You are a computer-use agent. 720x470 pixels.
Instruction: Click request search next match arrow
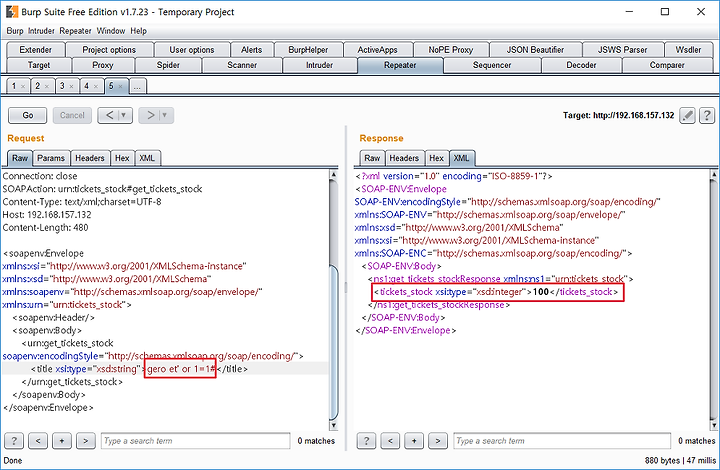click(86, 441)
